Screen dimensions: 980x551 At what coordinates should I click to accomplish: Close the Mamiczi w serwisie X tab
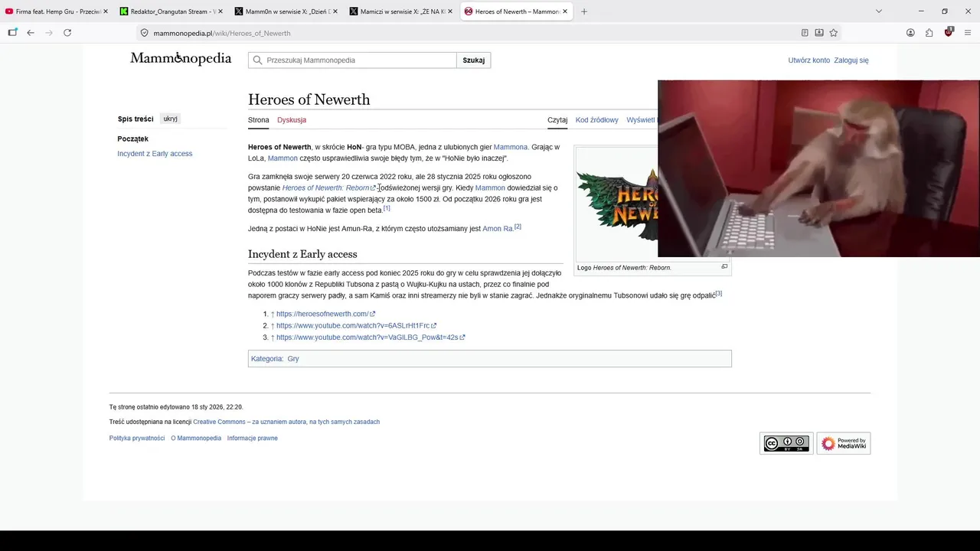[450, 11]
